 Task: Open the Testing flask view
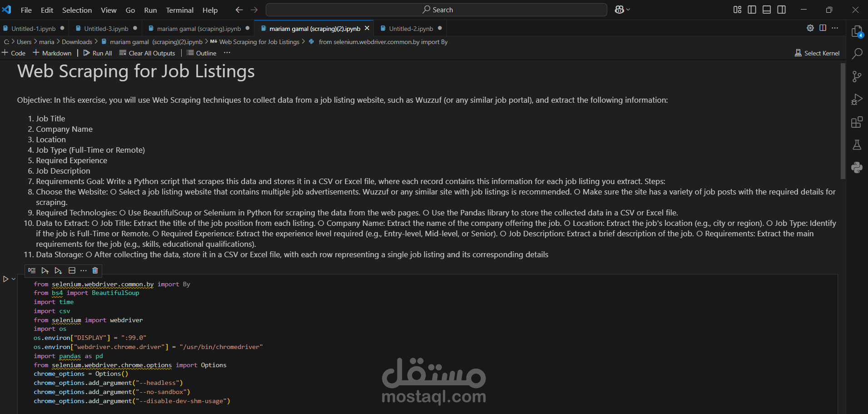tap(857, 145)
